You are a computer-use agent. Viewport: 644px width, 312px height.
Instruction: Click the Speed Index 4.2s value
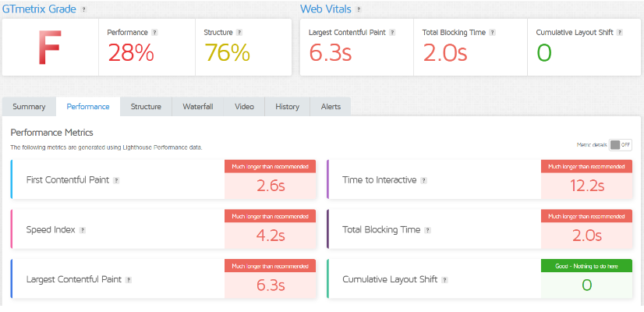(271, 236)
